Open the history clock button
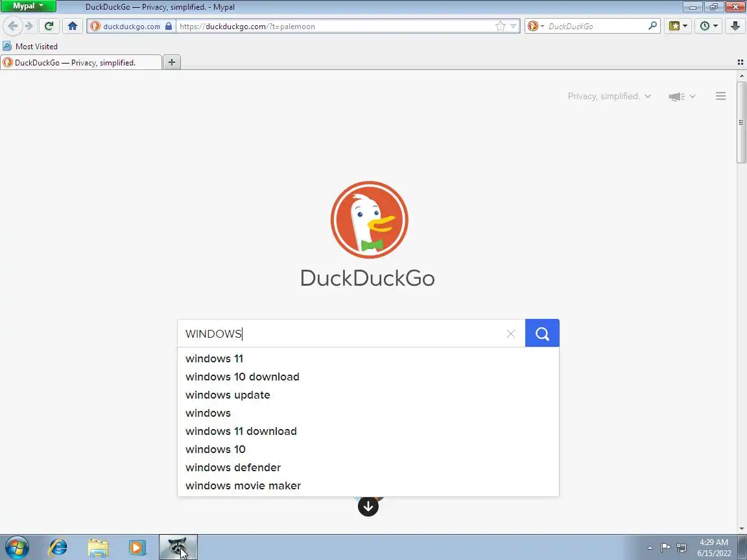The width and height of the screenshot is (747, 560). click(x=708, y=26)
